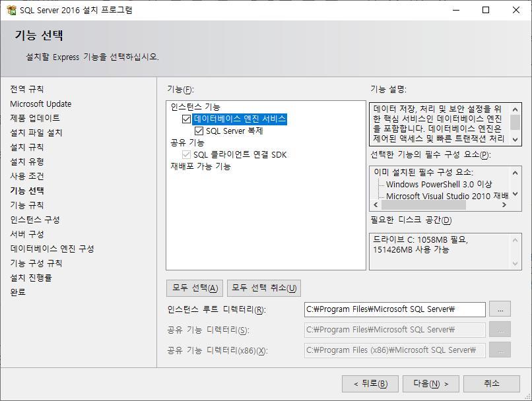Click the 기능 설명 vertical scrollbar thumb
Image resolution: width=532 pixels, height=401 pixels.
tap(515, 122)
